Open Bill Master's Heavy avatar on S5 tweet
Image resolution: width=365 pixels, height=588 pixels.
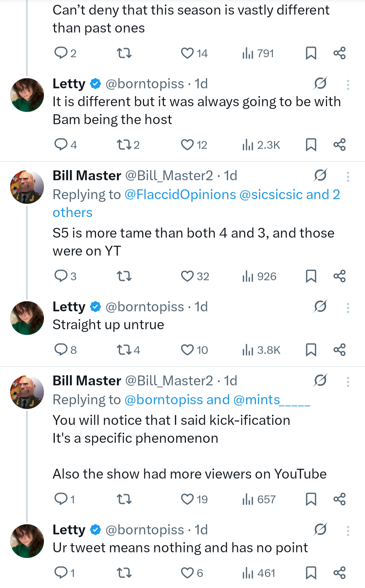point(27,187)
